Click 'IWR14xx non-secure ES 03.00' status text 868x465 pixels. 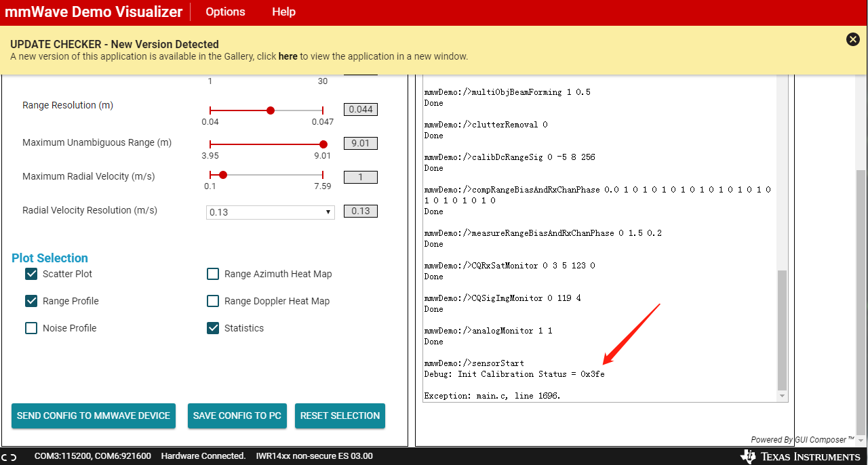314,456
